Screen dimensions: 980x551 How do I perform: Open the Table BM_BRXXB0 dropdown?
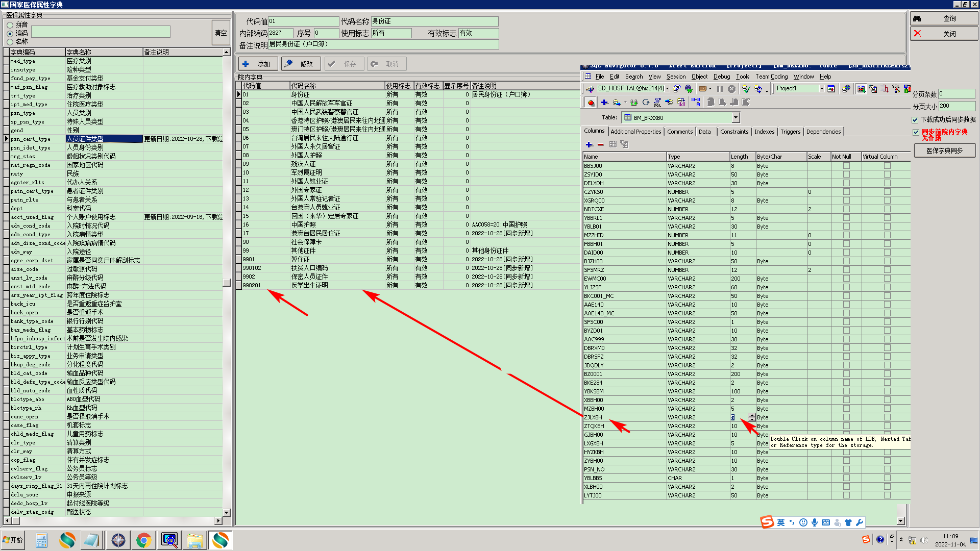coord(736,118)
